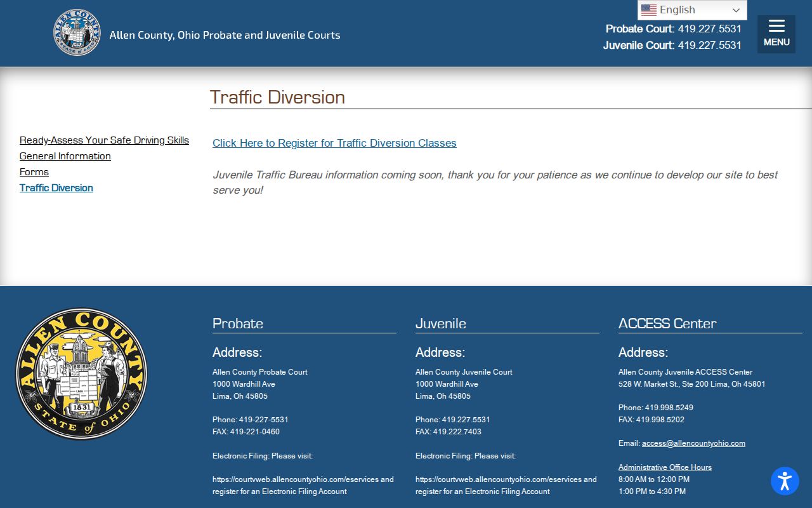
Task: Click the Administrative Office Hours link
Action: tap(665, 467)
